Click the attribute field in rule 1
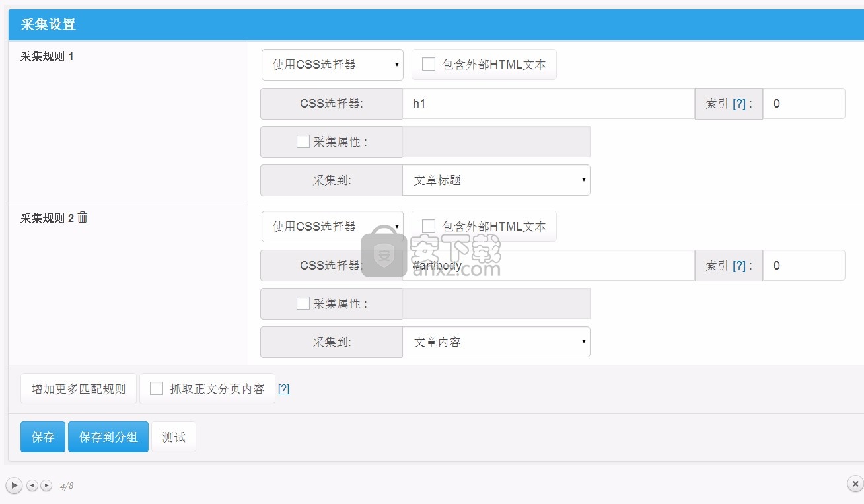Viewport: 864px width, 504px height. pyautogui.click(x=496, y=142)
